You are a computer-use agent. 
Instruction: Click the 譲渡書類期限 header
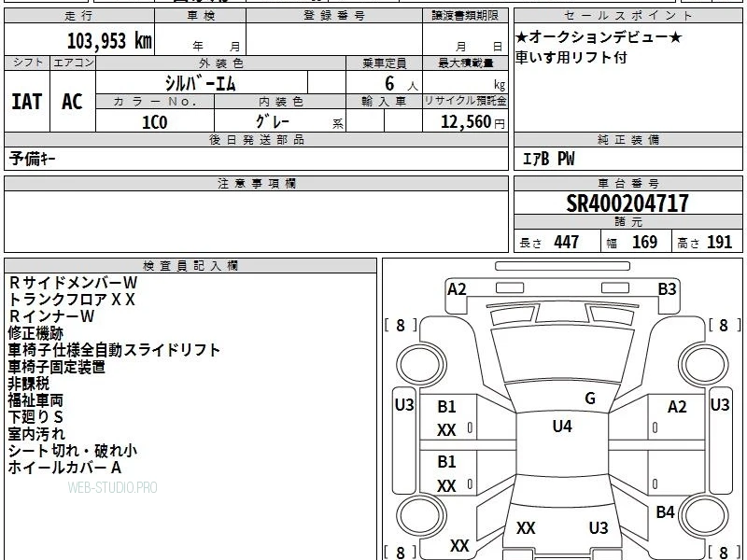465,16
